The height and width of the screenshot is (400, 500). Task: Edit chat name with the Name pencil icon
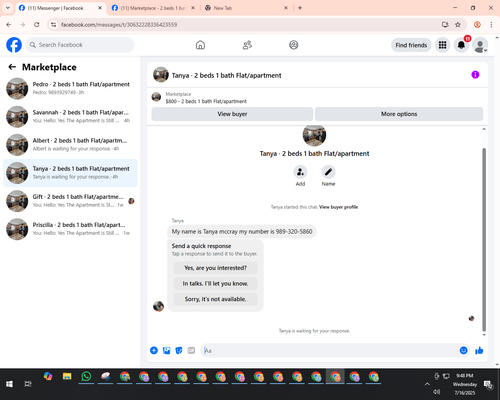coord(328,172)
